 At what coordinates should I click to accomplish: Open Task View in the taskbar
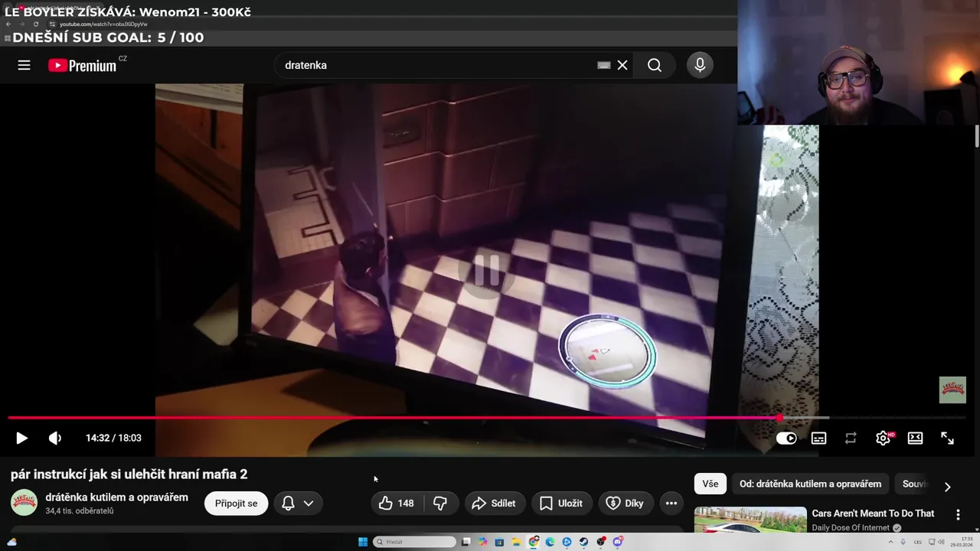[x=466, y=542]
